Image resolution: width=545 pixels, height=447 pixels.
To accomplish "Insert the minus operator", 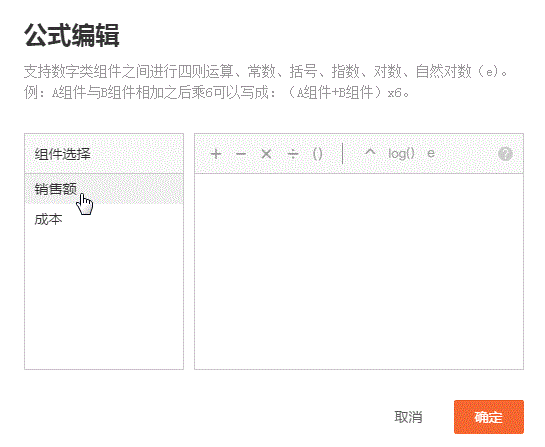I will point(241,154).
